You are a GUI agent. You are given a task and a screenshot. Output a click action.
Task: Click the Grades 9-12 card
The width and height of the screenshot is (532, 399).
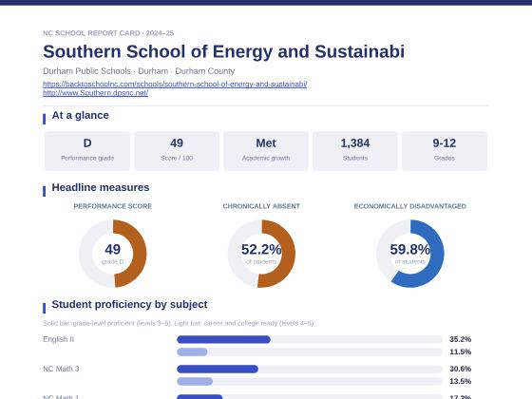pos(445,151)
